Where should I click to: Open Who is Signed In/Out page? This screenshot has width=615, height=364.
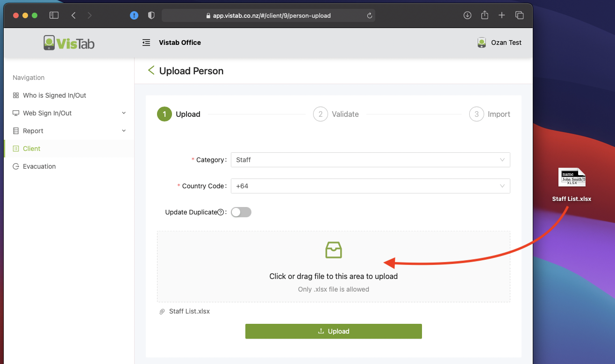tap(54, 95)
